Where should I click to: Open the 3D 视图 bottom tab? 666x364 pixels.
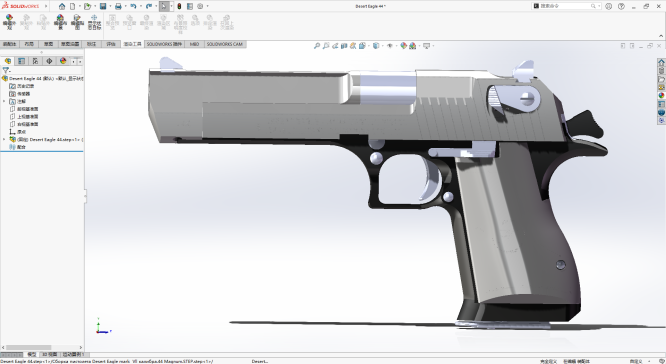(x=49, y=354)
